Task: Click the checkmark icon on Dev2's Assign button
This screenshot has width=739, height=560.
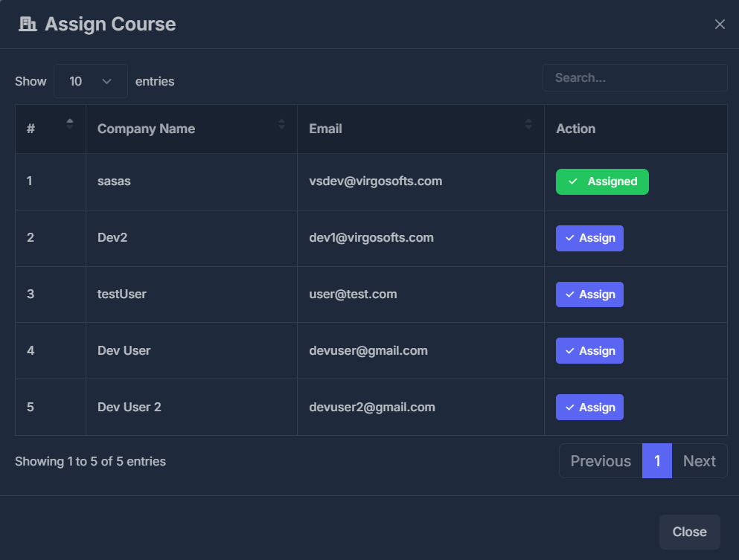Action: click(570, 237)
